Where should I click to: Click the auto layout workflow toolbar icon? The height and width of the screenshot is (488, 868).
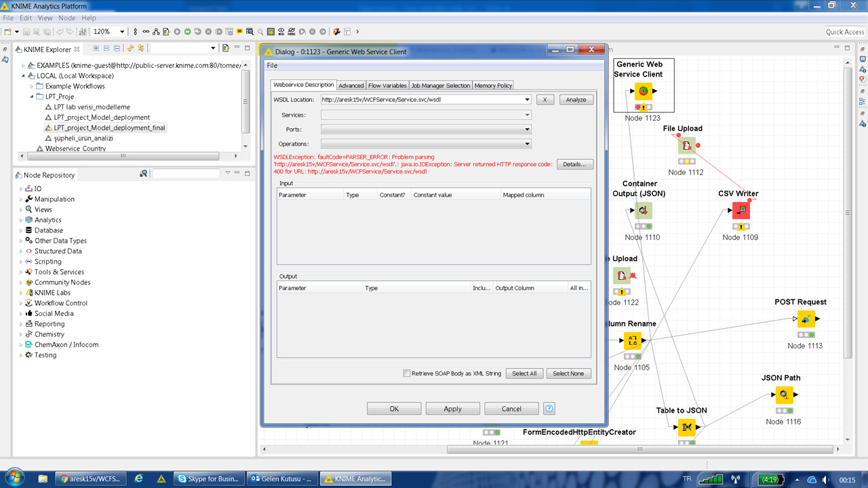click(156, 31)
